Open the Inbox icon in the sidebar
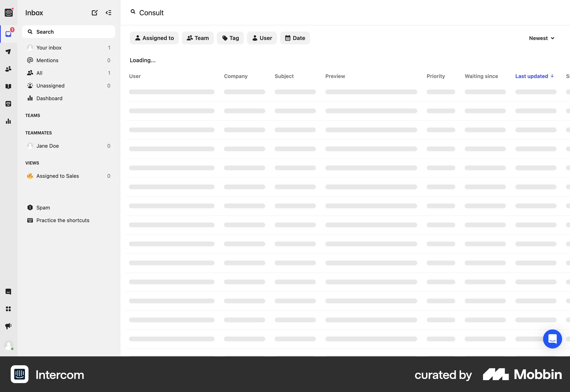Viewport: 570px width, 392px height. pos(9,34)
